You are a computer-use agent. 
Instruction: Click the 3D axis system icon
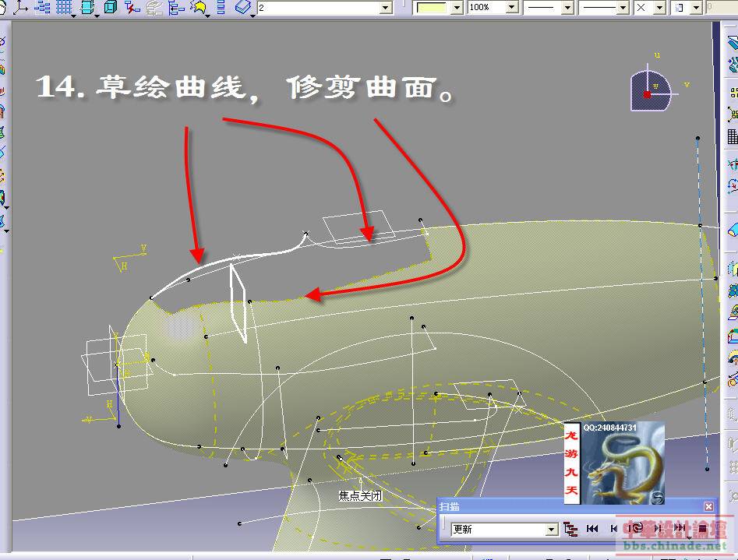click(x=19, y=7)
